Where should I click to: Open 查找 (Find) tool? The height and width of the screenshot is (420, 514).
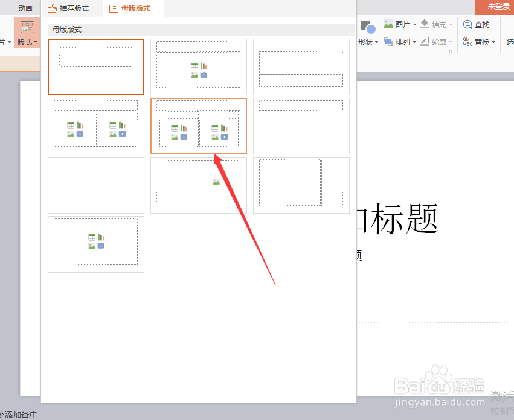point(477,24)
